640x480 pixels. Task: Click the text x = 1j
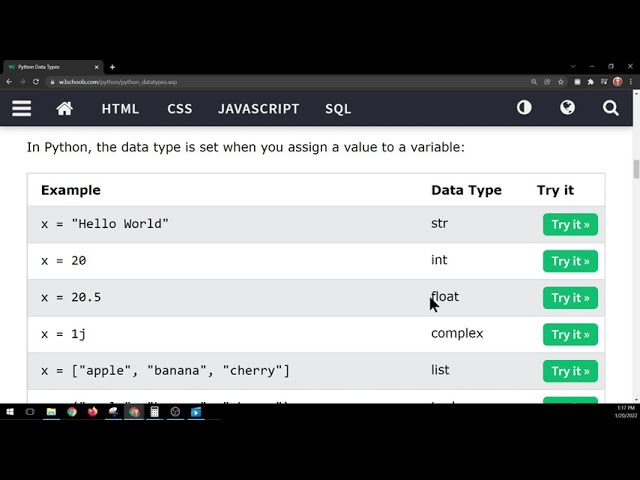coord(64,334)
